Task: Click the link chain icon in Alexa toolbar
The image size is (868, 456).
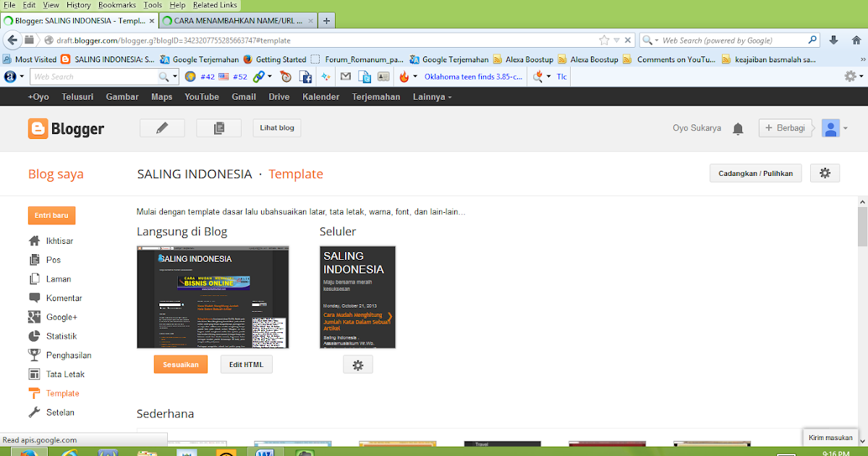Action: [x=259, y=76]
